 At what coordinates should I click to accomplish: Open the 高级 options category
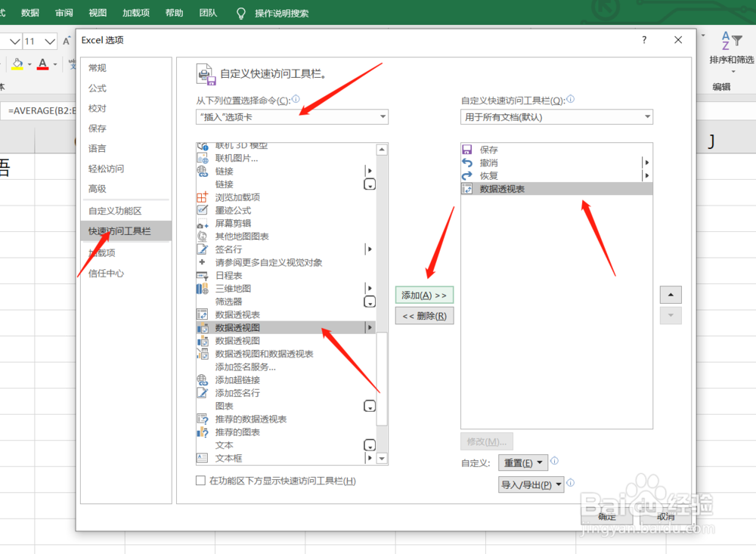[x=98, y=188]
